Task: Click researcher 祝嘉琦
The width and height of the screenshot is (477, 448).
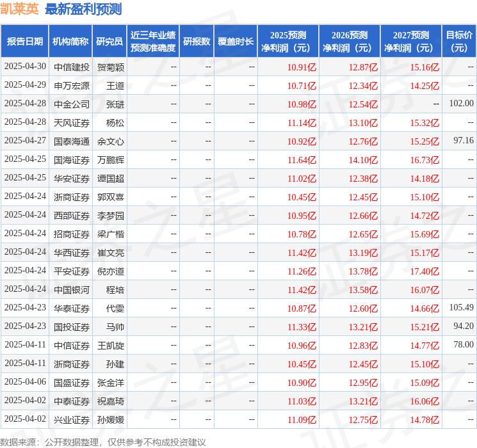Action: [x=111, y=401]
